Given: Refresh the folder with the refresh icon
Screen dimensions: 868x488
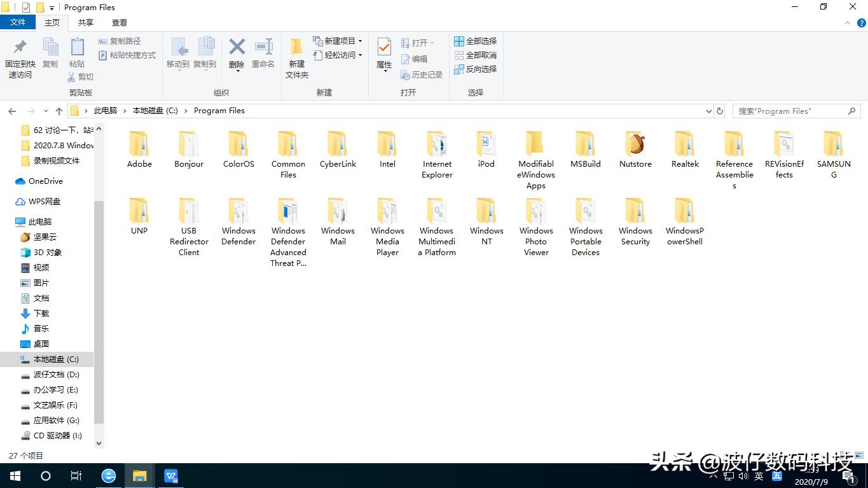Looking at the screenshot, I should coord(719,110).
